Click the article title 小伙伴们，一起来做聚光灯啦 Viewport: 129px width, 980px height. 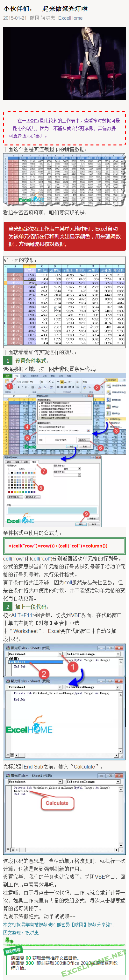[46, 8]
